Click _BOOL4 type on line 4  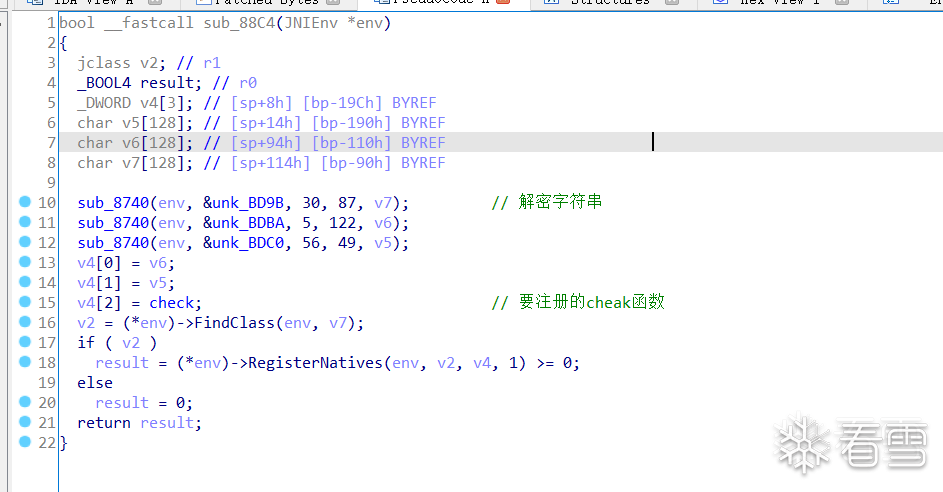pos(103,83)
